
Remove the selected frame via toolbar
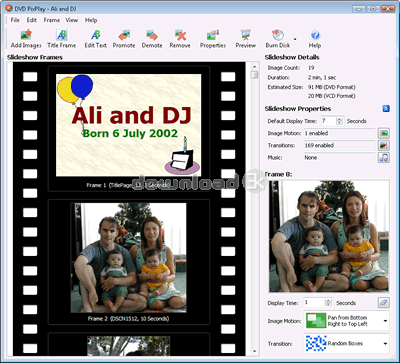[180, 39]
